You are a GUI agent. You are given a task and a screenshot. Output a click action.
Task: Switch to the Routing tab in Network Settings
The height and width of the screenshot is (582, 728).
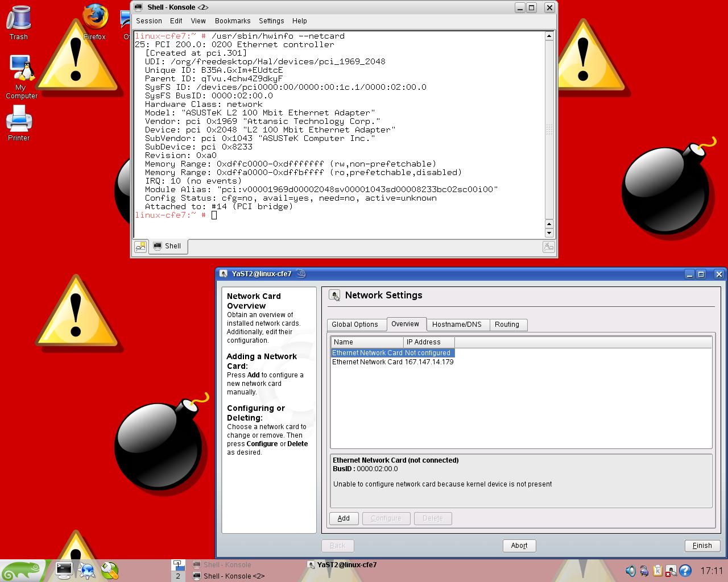[507, 324]
